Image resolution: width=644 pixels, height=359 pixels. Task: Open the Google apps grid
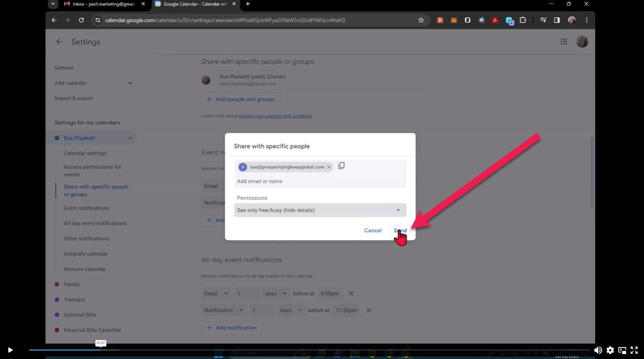[x=564, y=42]
